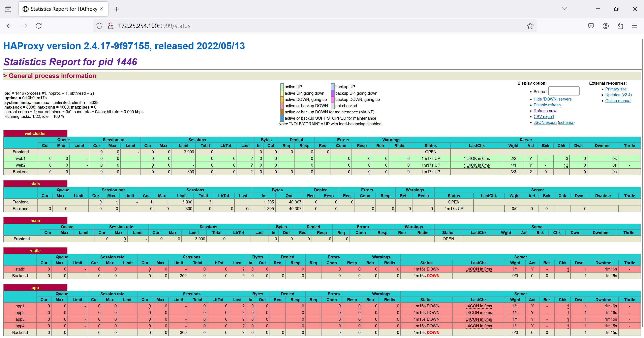Click the SOFT STOPPED for maintenance legend swatch

click(282, 118)
